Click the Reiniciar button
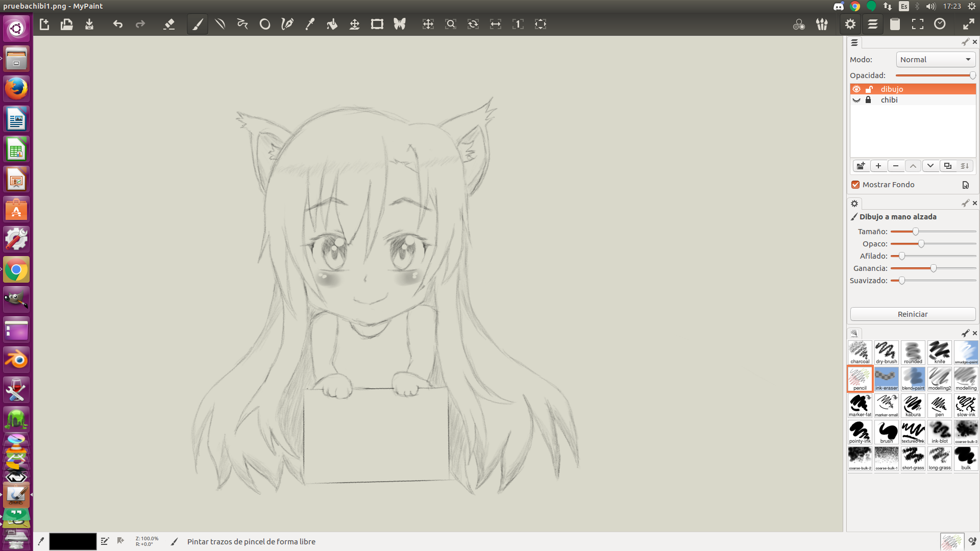 pyautogui.click(x=913, y=314)
